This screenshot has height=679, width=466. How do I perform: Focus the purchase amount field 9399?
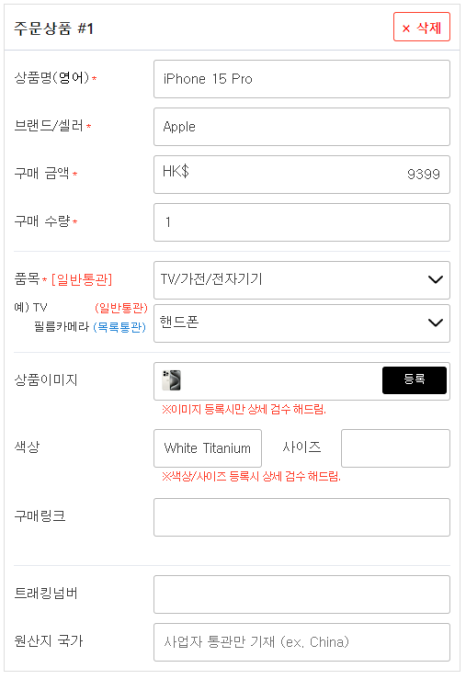[301, 174]
